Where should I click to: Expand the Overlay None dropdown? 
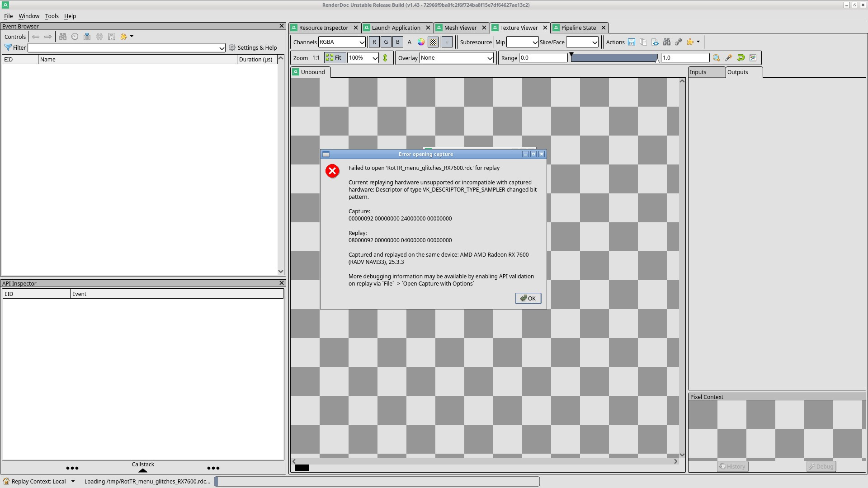(456, 58)
